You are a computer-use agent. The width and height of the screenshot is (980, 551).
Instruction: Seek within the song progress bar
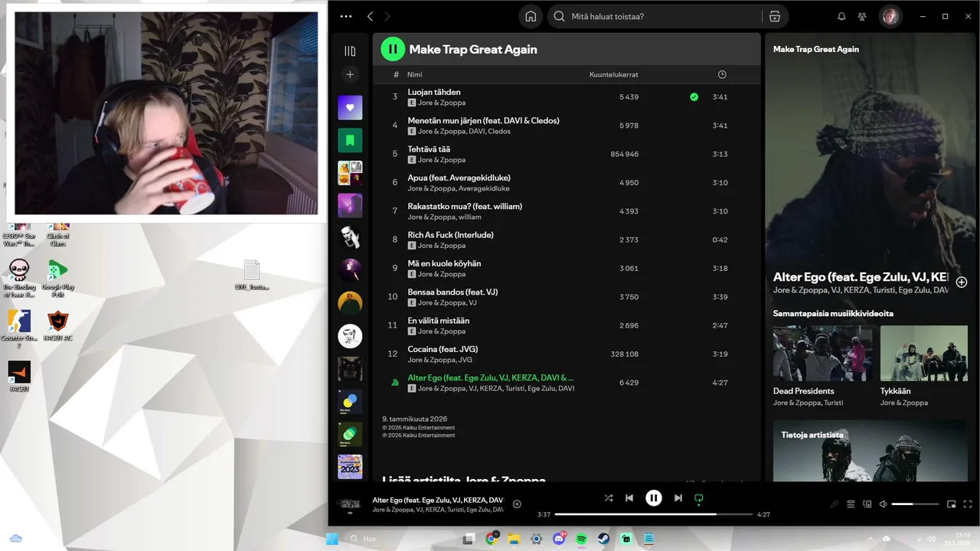tap(653, 514)
